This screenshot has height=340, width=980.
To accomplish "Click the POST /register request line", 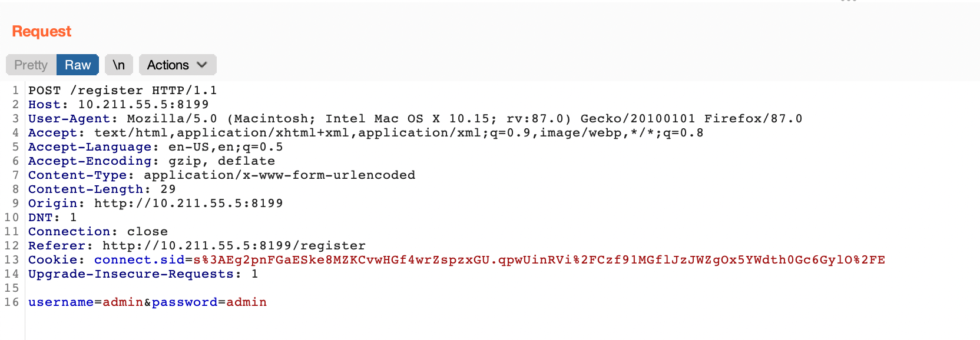I will pyautogui.click(x=122, y=91).
